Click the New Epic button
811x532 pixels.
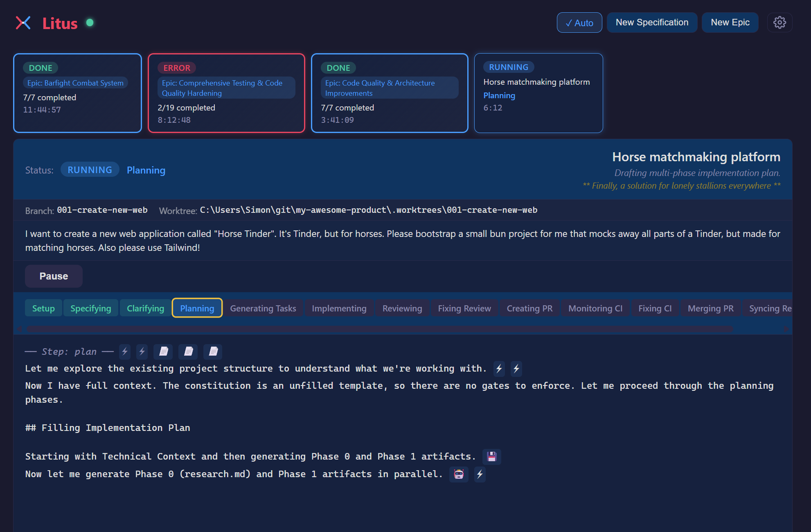pyautogui.click(x=730, y=23)
